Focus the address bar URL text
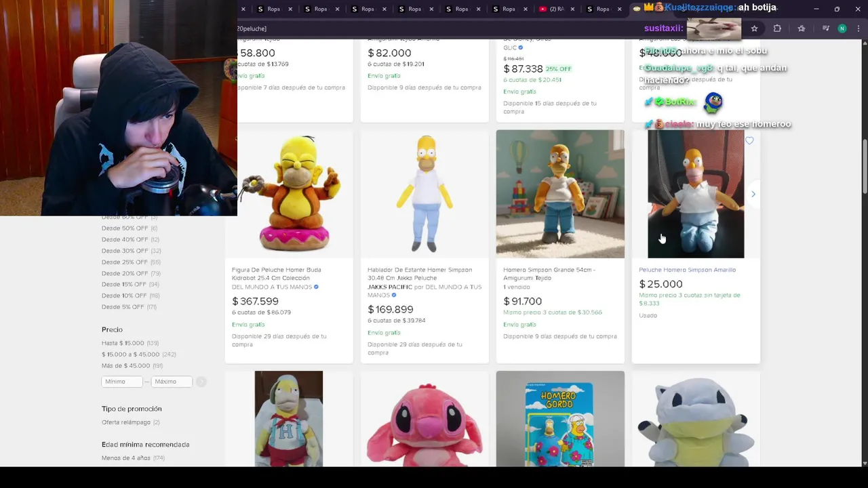 pos(252,28)
